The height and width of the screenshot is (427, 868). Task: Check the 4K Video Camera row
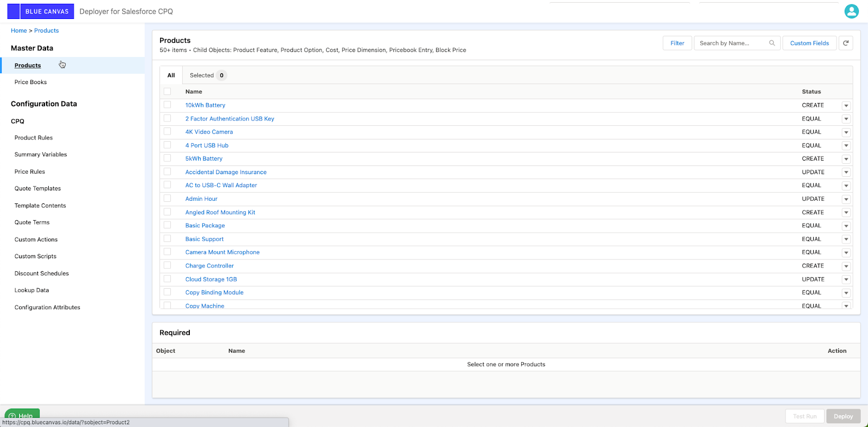[167, 131]
